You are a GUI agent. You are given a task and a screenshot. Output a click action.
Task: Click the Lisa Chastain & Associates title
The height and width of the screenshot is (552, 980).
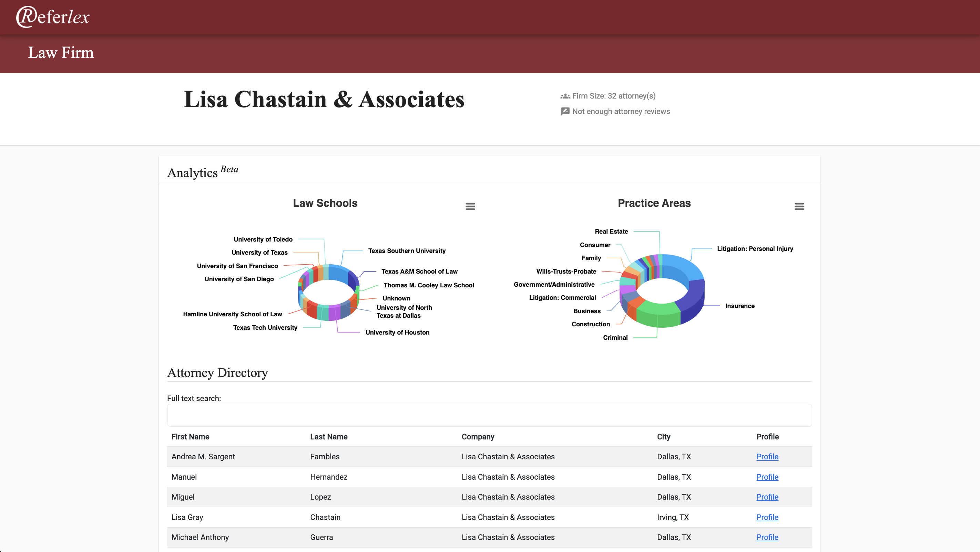[x=324, y=99]
